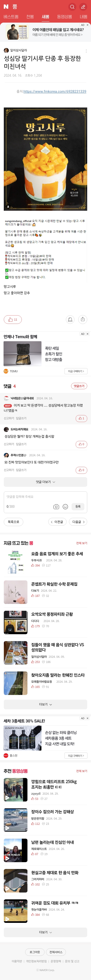Tap the share icon under the post
Screen dimensions: 91x980
pos(82,320)
